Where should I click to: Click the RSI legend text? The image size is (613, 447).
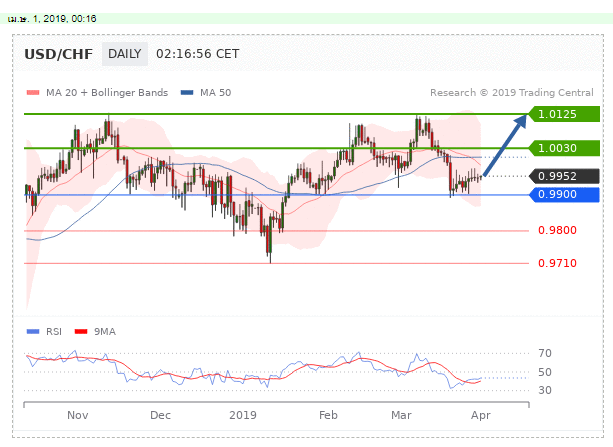point(54,332)
